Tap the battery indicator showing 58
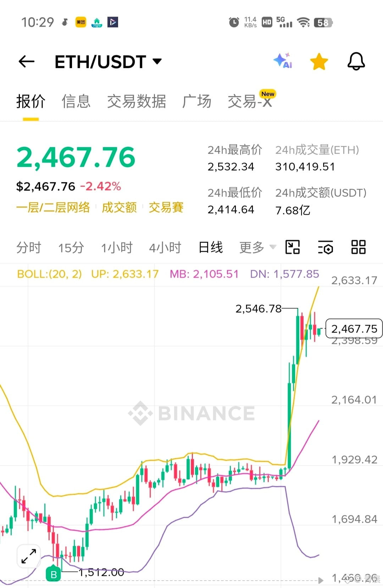This screenshot has height=588, width=383. pyautogui.click(x=323, y=23)
